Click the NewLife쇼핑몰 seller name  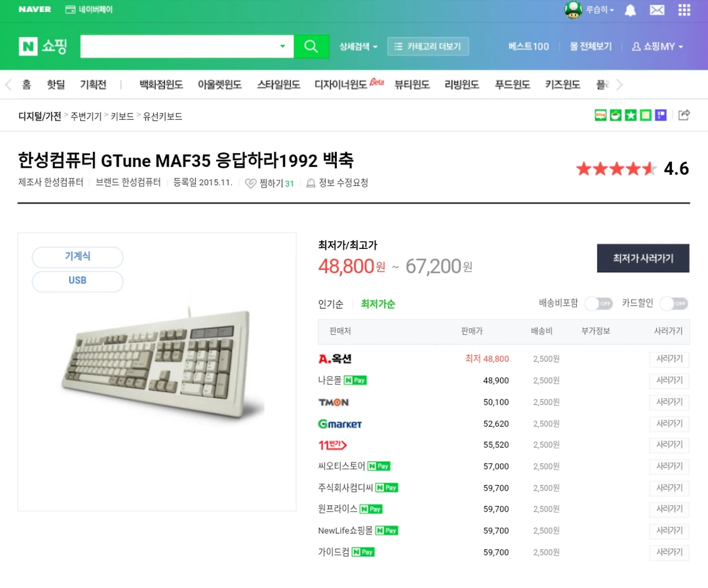pos(346,530)
